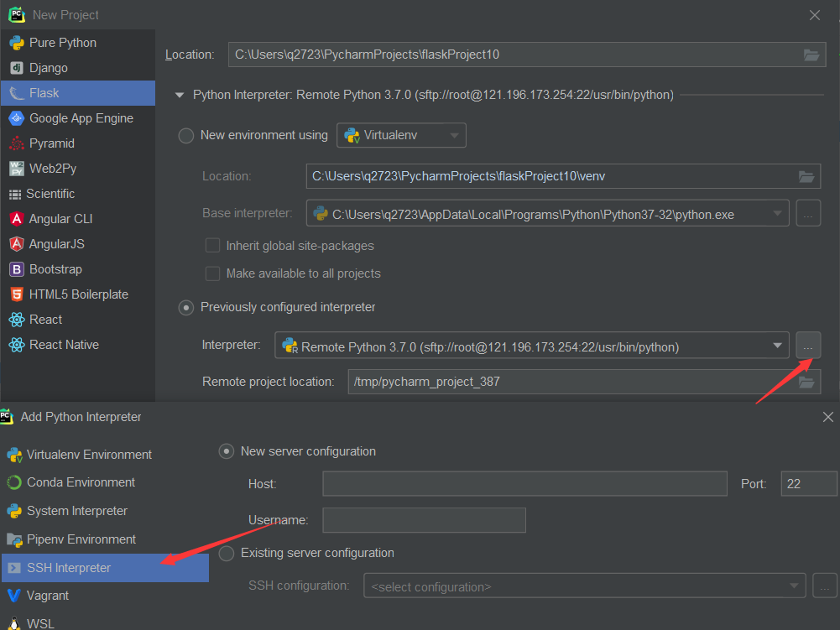This screenshot has width=840, height=630.
Task: Click the React atom icon
Action: tap(17, 320)
